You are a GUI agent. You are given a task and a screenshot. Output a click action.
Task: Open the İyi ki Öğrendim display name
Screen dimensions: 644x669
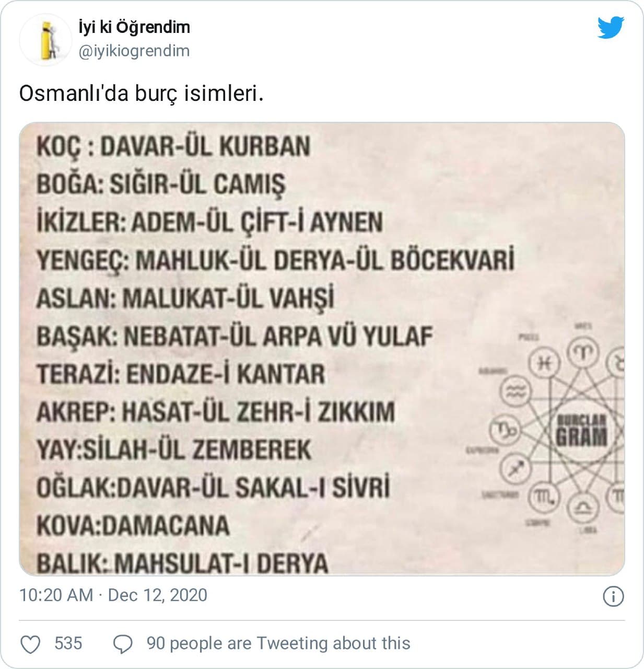coord(134,27)
